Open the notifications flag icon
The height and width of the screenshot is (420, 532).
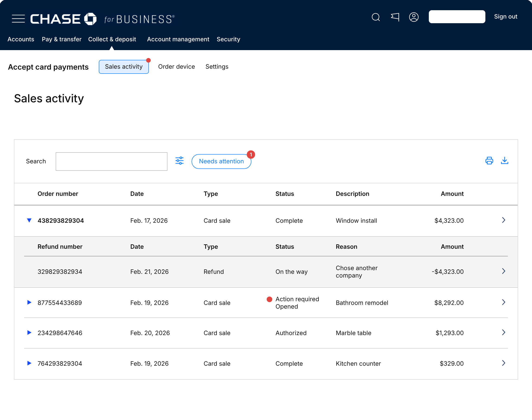pos(395,17)
